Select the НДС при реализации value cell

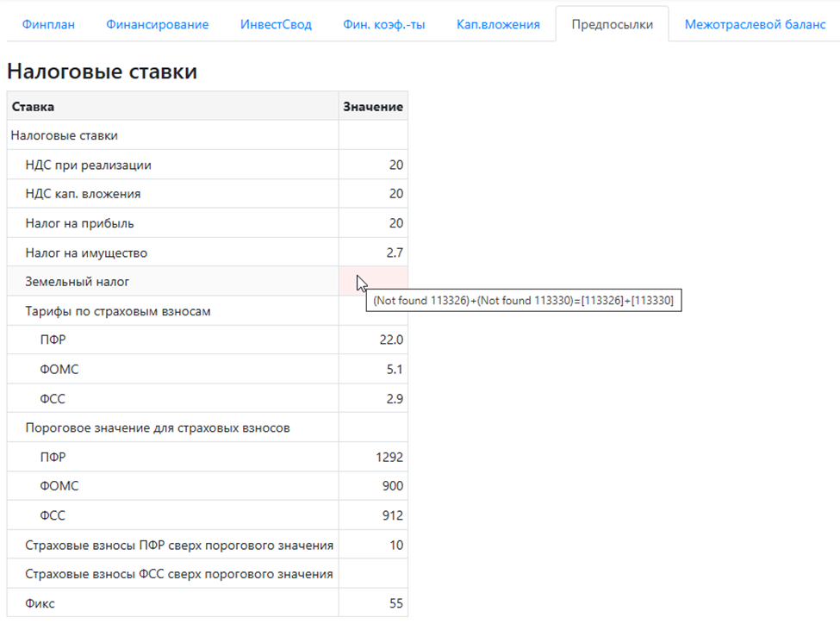(373, 165)
